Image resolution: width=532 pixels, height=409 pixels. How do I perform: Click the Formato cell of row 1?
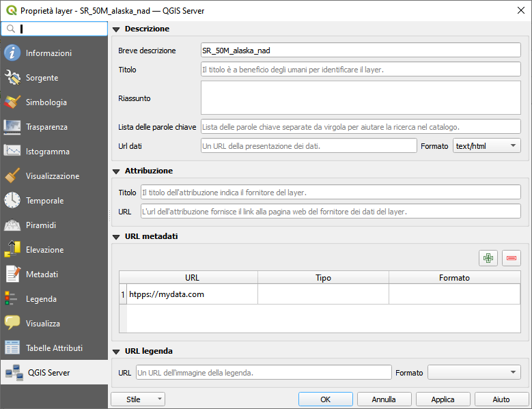click(x=454, y=294)
